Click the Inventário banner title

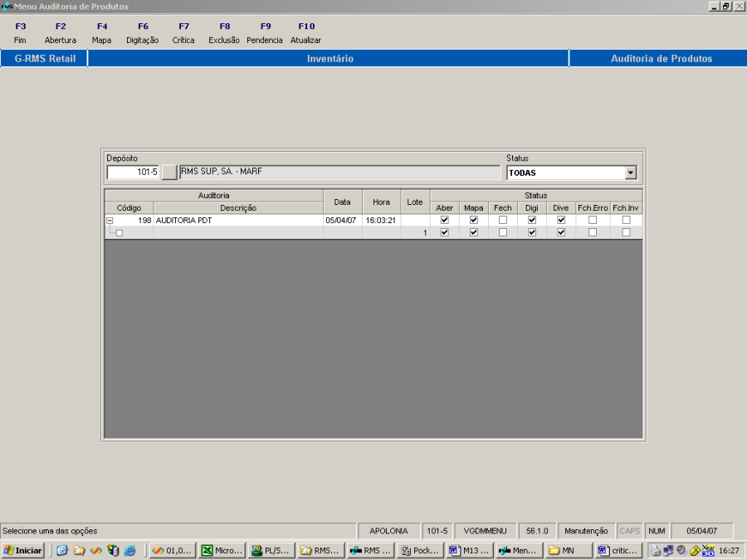pyautogui.click(x=330, y=59)
